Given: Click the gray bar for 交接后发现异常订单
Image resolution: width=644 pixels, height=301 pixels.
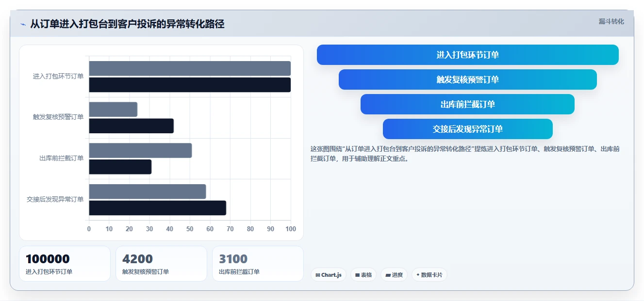Looking at the screenshot, I should tap(148, 191).
